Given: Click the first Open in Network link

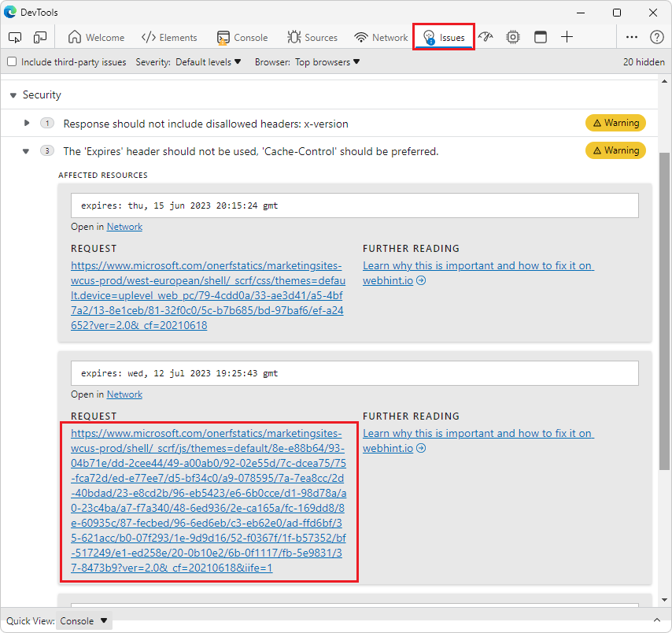Looking at the screenshot, I should coord(124,226).
